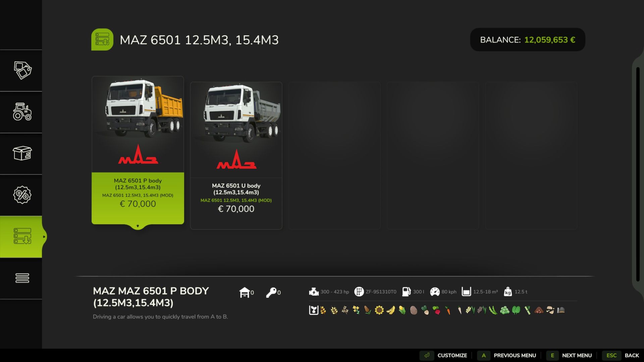Click the € 70,000 price on U body
The image size is (644, 362).
[x=236, y=209]
